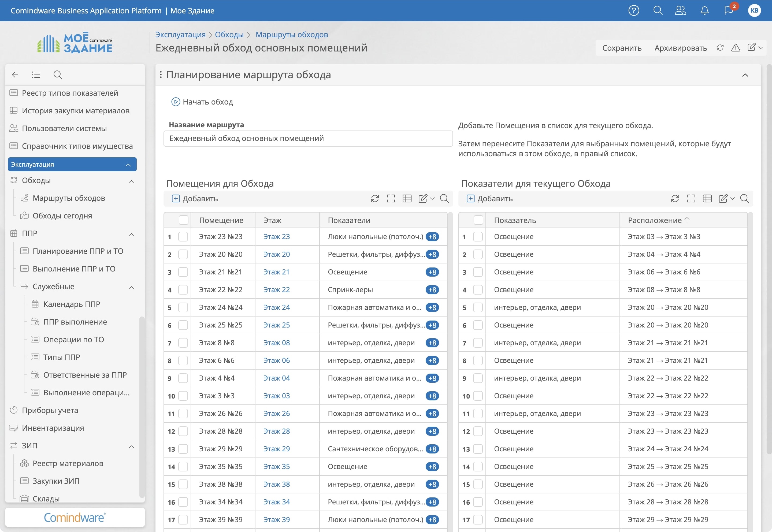Expand the Показатели table to fullscreen
Image resolution: width=772 pixels, height=532 pixels.
tap(691, 199)
